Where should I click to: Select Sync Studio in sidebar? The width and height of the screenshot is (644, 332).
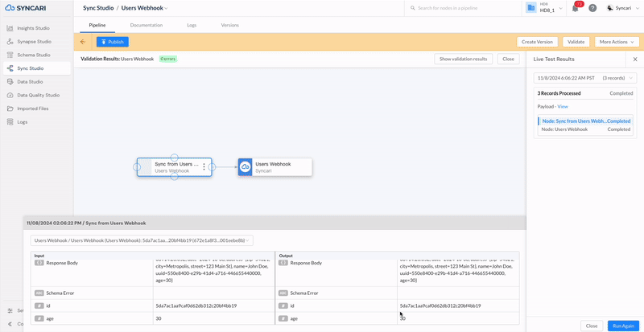click(x=36, y=68)
